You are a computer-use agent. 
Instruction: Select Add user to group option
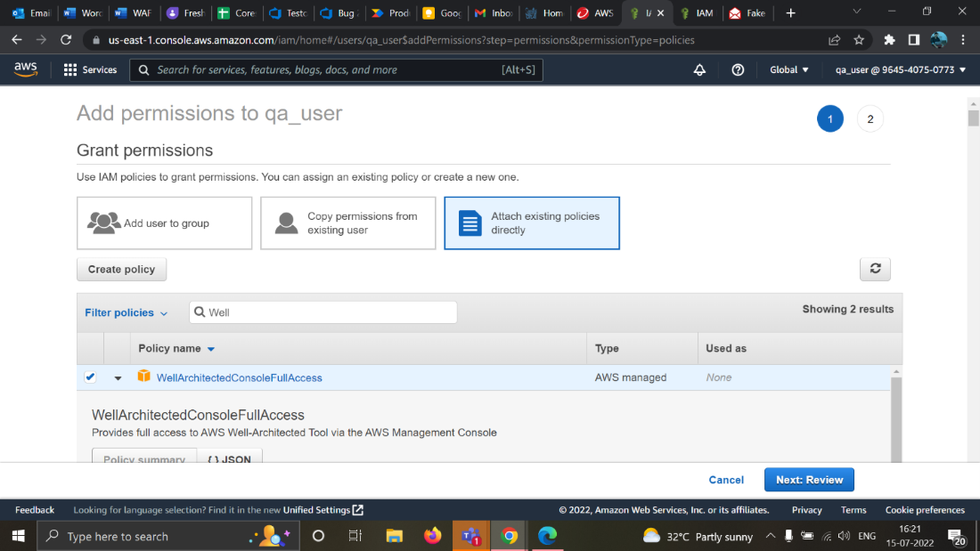tap(165, 223)
